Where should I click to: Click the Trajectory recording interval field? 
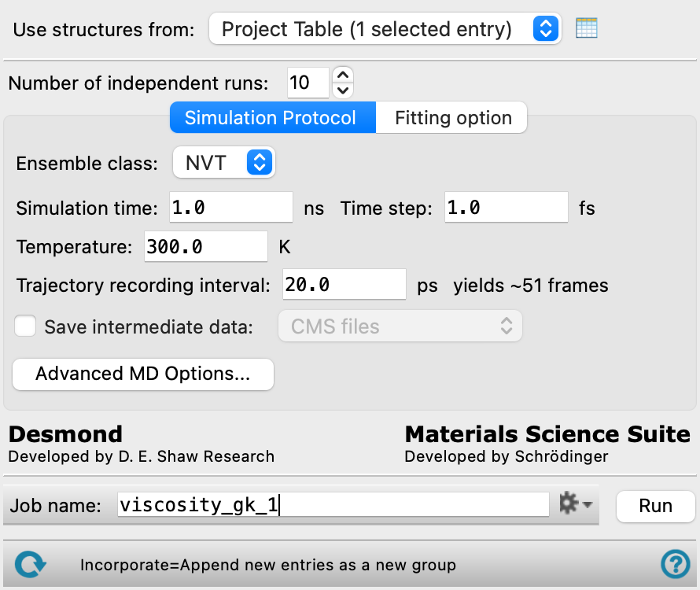click(x=344, y=284)
